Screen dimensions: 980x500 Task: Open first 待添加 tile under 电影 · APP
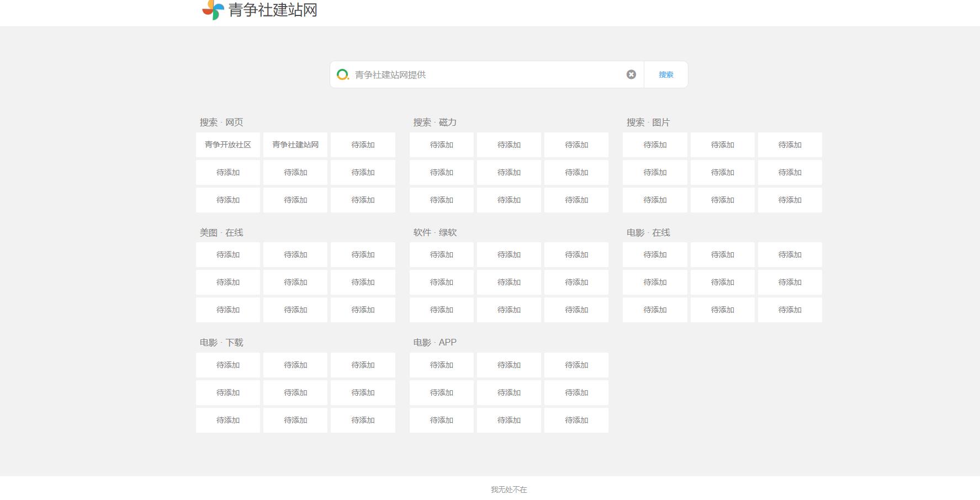(442, 365)
